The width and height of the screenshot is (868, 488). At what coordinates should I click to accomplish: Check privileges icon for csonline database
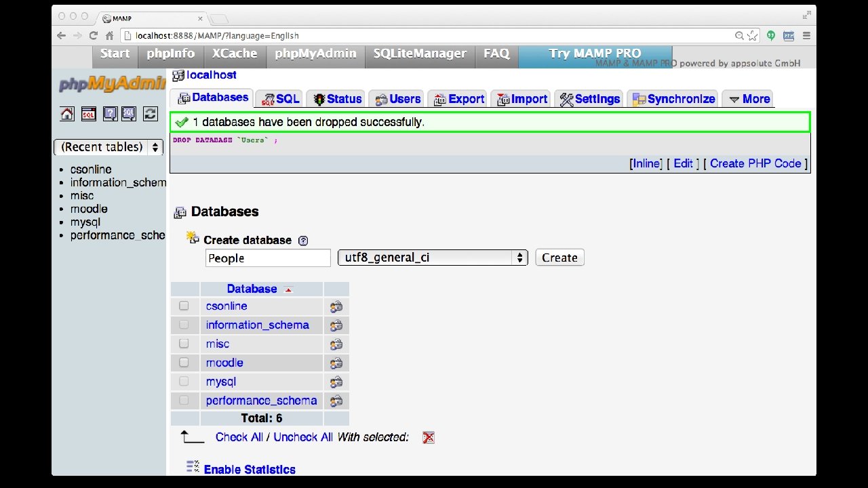click(336, 306)
